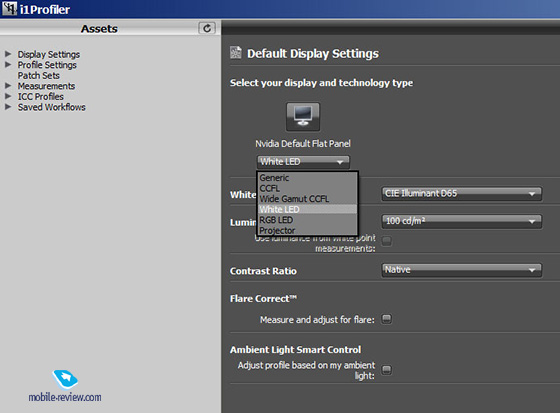Click the Ambient Light Smart Control heading
Viewport: 560px width, 413px height.
[x=295, y=350]
